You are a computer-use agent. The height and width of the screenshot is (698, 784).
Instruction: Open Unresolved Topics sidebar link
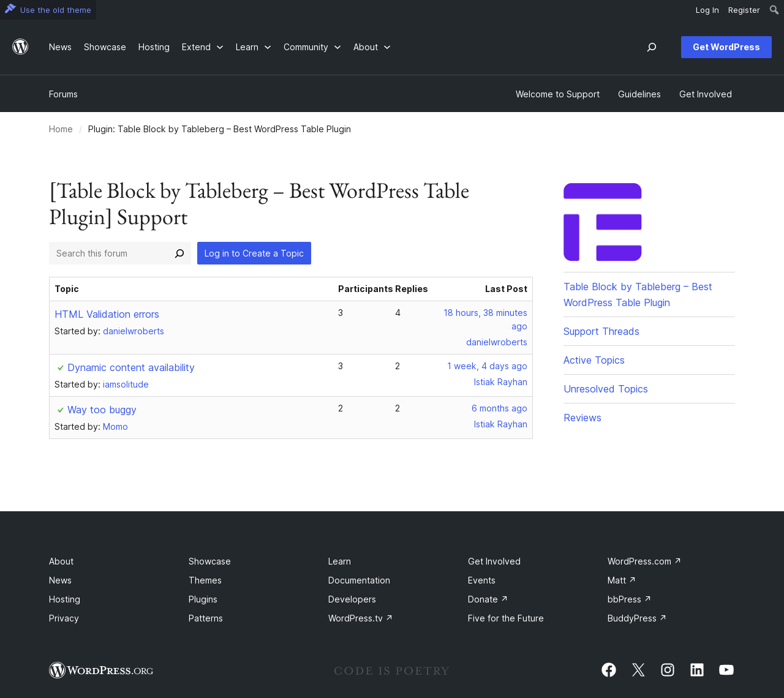606,389
